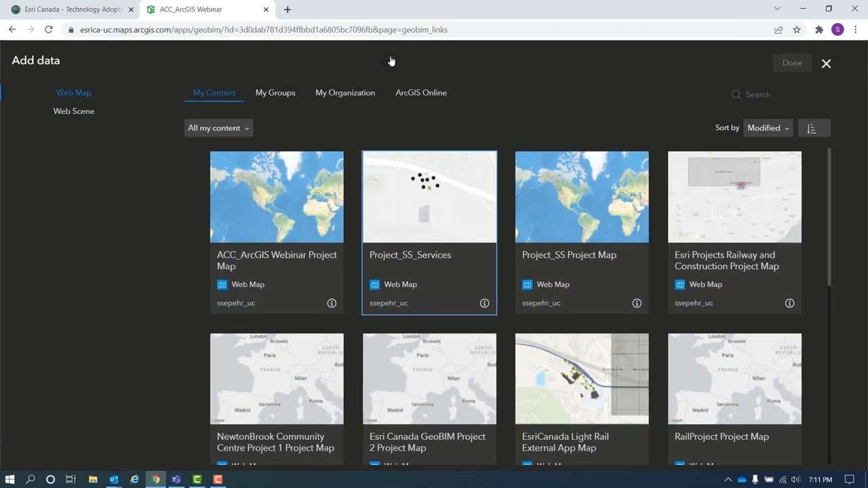868x488 pixels.
Task: Click EsriCanada Light Rail External App title
Action: [566, 442]
